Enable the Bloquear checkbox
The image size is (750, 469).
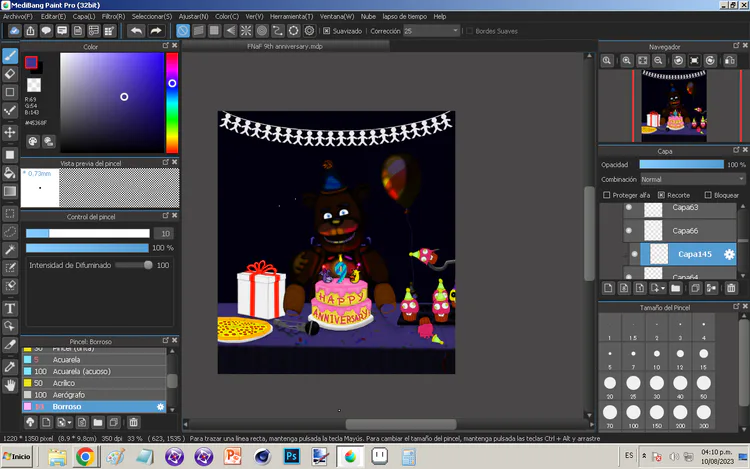coord(708,195)
